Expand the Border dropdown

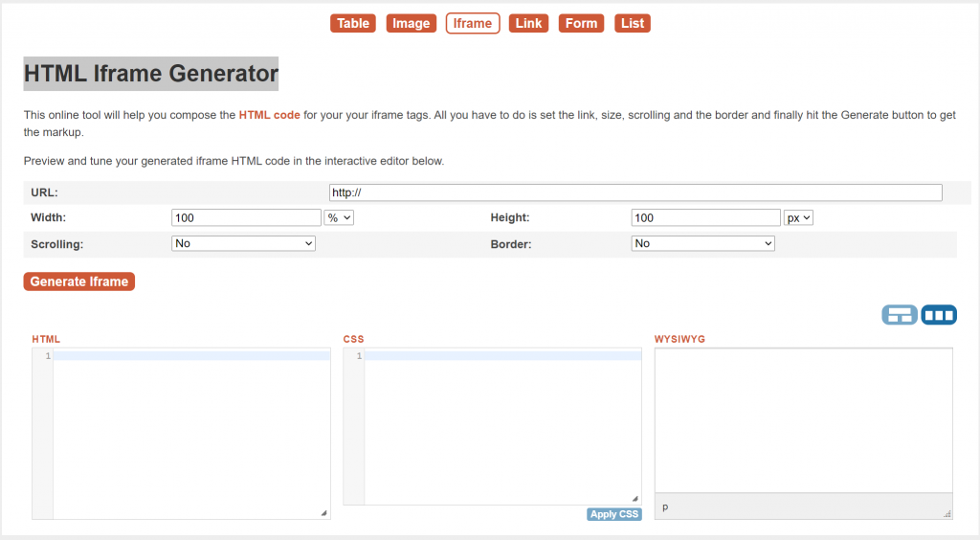click(x=702, y=243)
